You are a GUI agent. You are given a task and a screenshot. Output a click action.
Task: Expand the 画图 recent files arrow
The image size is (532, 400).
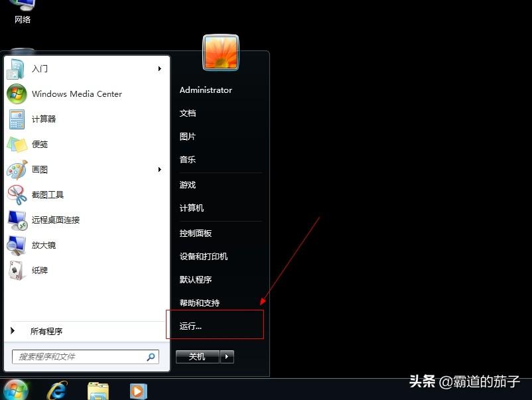(160, 170)
